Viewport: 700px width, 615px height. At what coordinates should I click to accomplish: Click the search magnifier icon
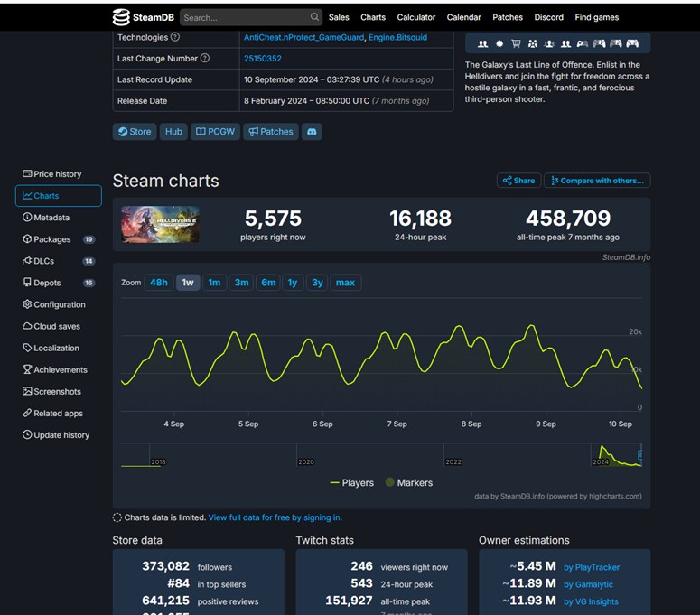pos(314,17)
